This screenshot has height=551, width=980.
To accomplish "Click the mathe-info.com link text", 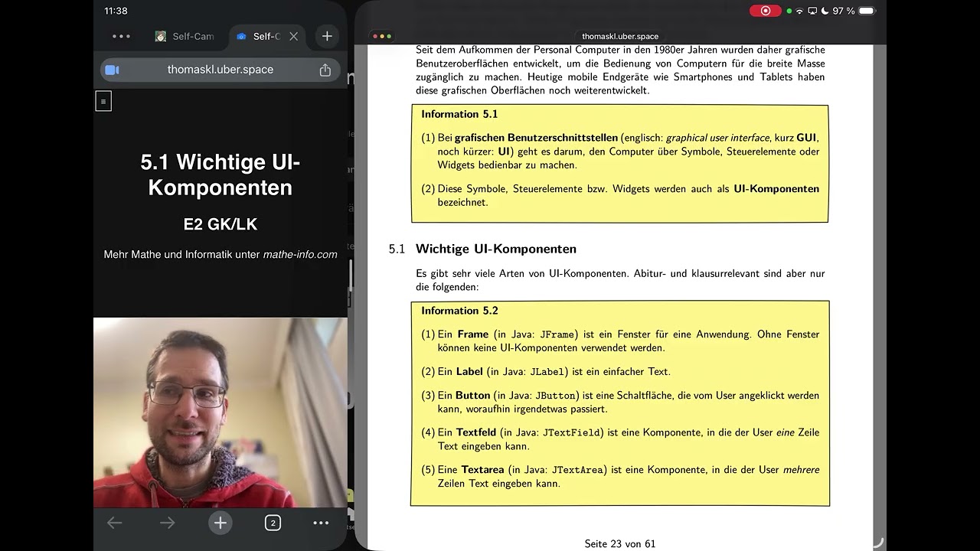I will tap(300, 255).
